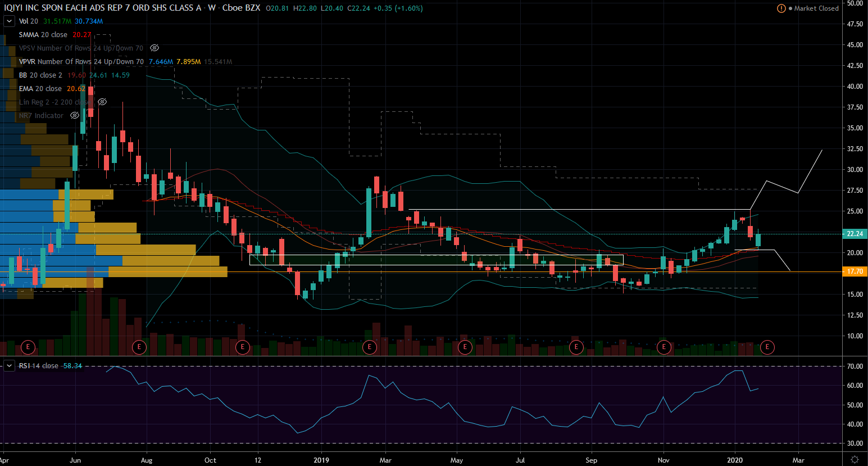The height and width of the screenshot is (466, 868).
Task: Click the Market Closed status label
Action: coord(816,8)
